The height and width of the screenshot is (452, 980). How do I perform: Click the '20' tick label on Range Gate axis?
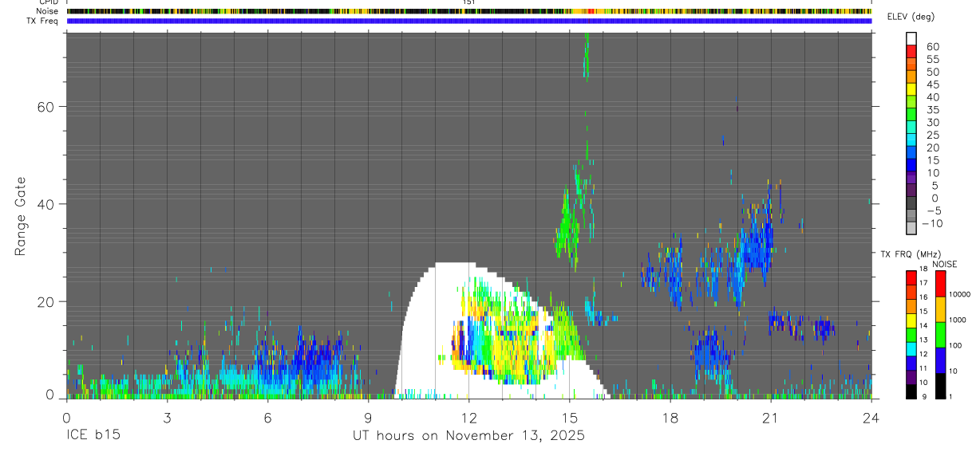click(45, 302)
